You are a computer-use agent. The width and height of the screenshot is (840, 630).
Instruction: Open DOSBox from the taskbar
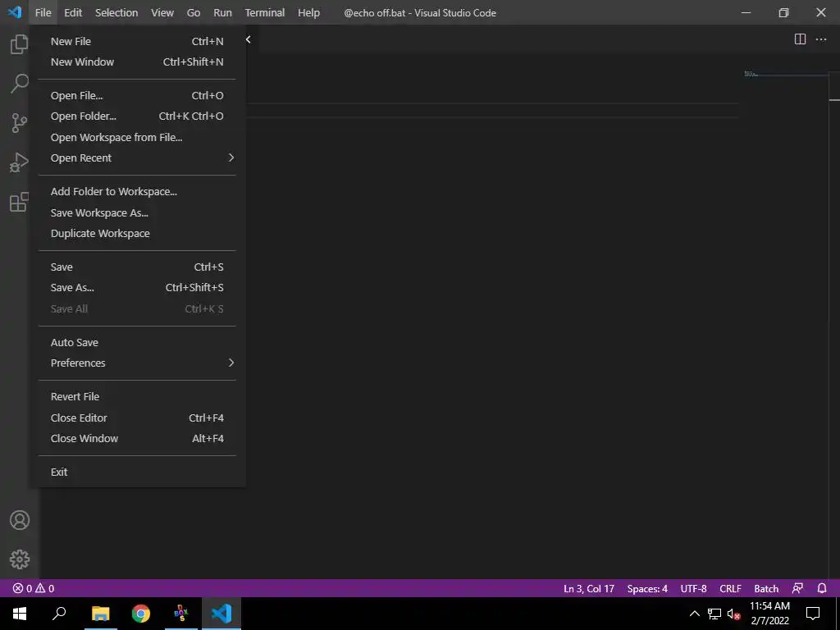[x=181, y=614]
